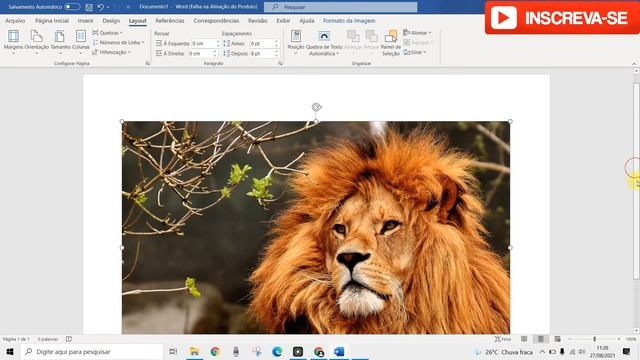Screen dimensions: 640x360
Task: Click the proofing check icon in status bar
Action: point(69,339)
